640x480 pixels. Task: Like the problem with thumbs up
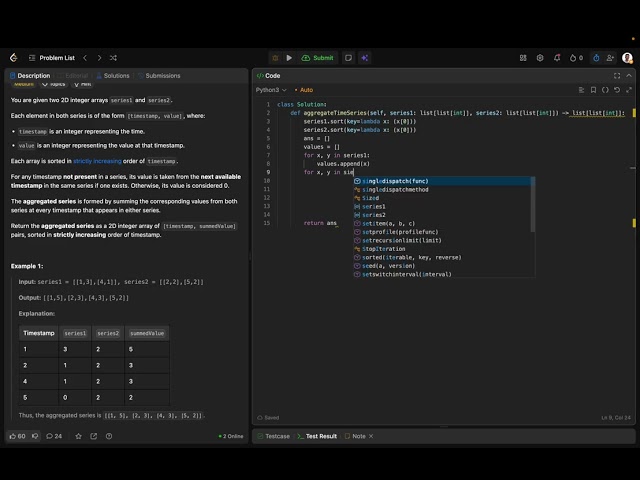click(x=18, y=436)
